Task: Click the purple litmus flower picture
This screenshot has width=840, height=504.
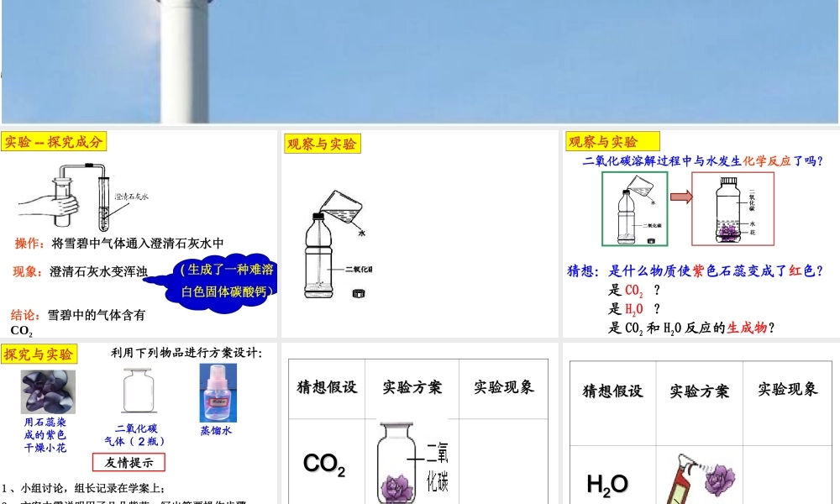Action: [48, 391]
